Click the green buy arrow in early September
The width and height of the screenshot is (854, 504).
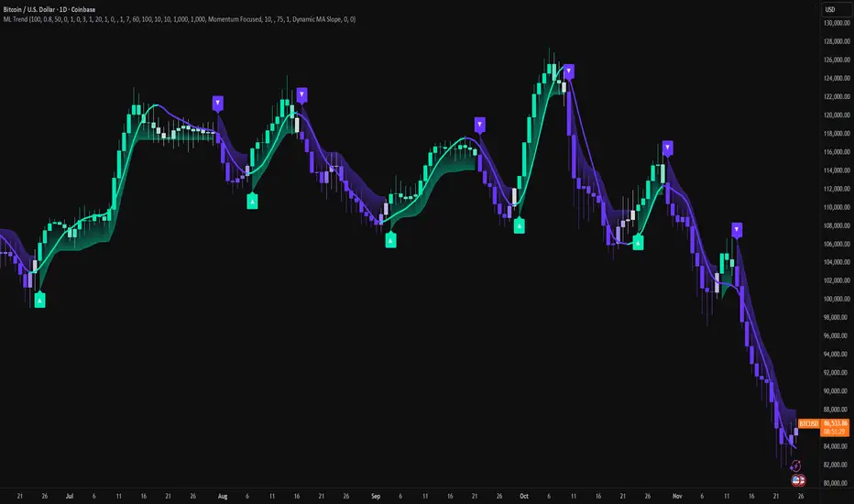click(391, 240)
